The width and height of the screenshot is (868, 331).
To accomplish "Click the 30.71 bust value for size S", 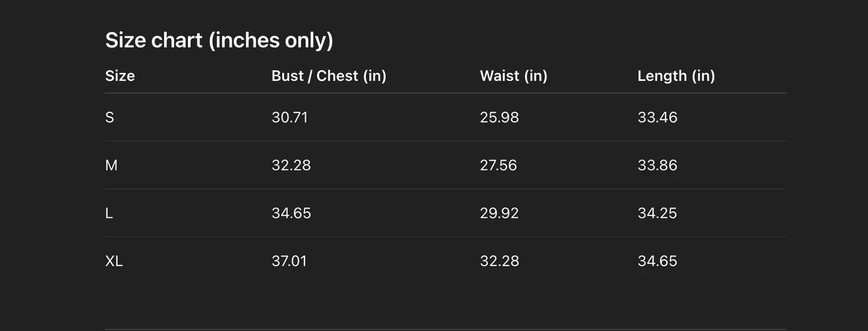I will [290, 117].
